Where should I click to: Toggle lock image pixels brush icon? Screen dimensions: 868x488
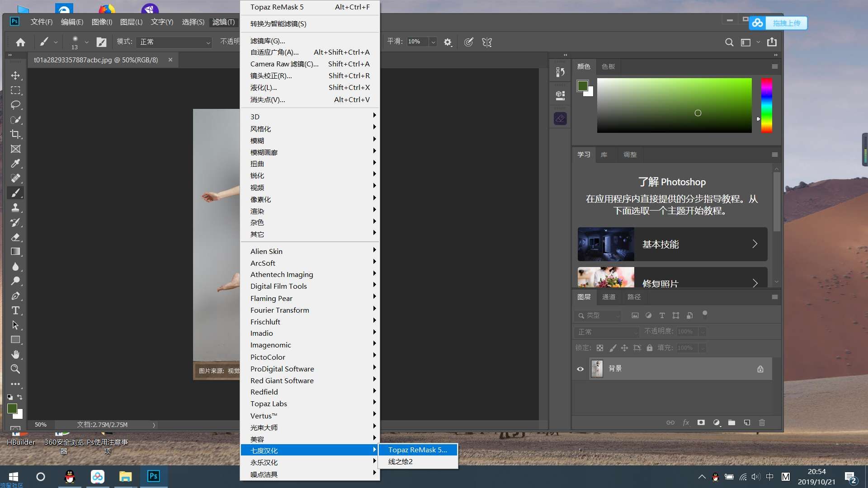[613, 348]
